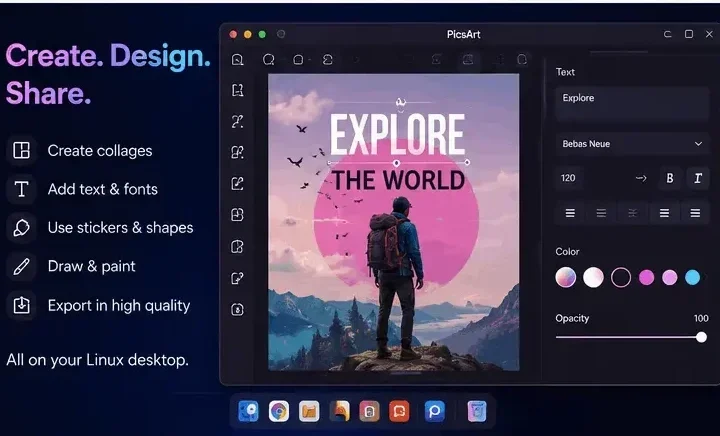This screenshot has height=436, width=720.
Task: Open the collage grid tool, sixth in the sidebar
Action: 237,215
